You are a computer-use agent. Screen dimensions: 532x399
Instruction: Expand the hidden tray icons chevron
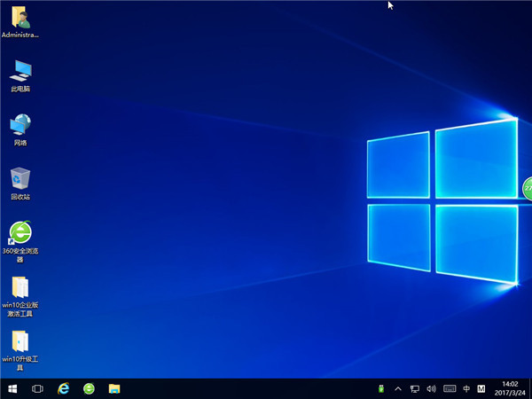click(398, 389)
